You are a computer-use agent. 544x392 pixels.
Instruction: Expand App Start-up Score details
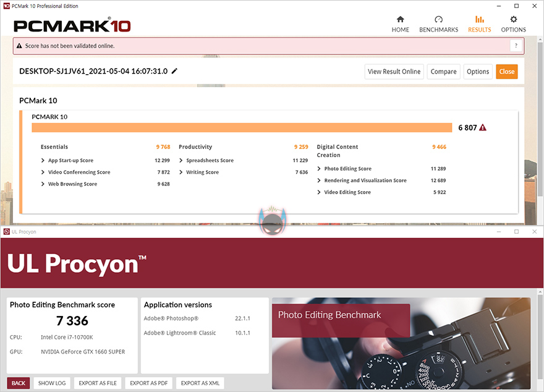(x=43, y=160)
